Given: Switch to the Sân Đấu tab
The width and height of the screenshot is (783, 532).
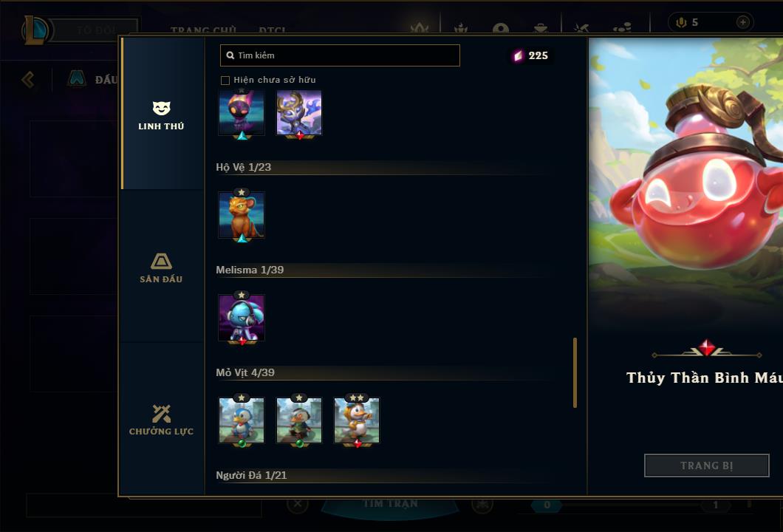Looking at the screenshot, I should click(x=161, y=268).
